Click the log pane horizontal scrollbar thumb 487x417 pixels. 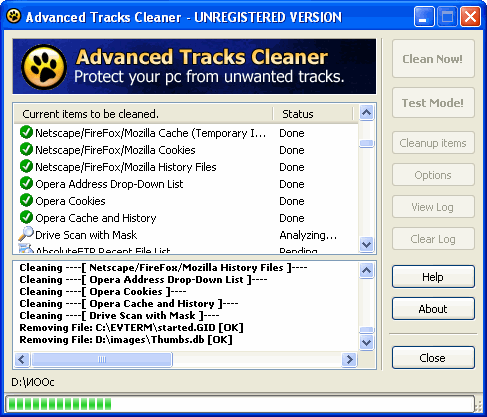[102, 359]
